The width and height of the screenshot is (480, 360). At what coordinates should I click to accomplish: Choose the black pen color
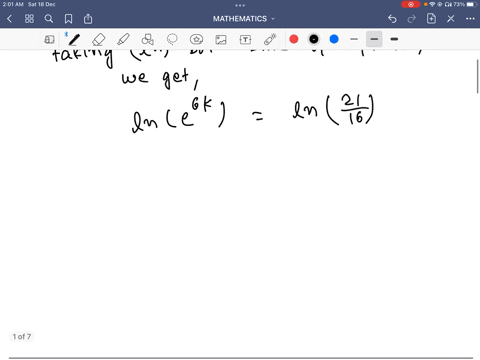click(314, 39)
